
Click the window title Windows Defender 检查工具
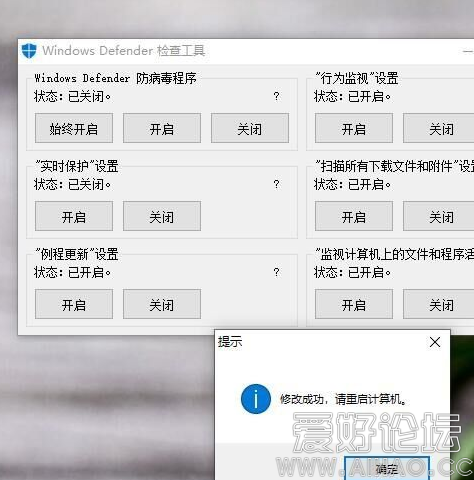tap(123, 51)
